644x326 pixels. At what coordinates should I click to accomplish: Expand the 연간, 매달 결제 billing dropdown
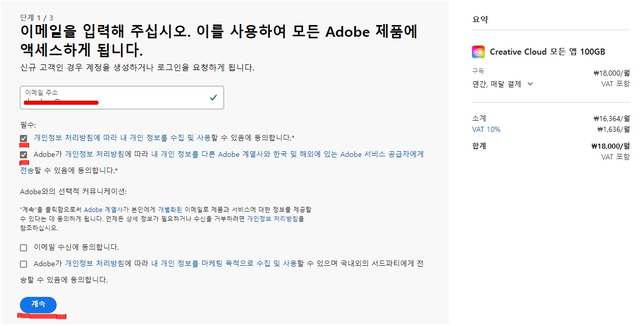click(515, 84)
